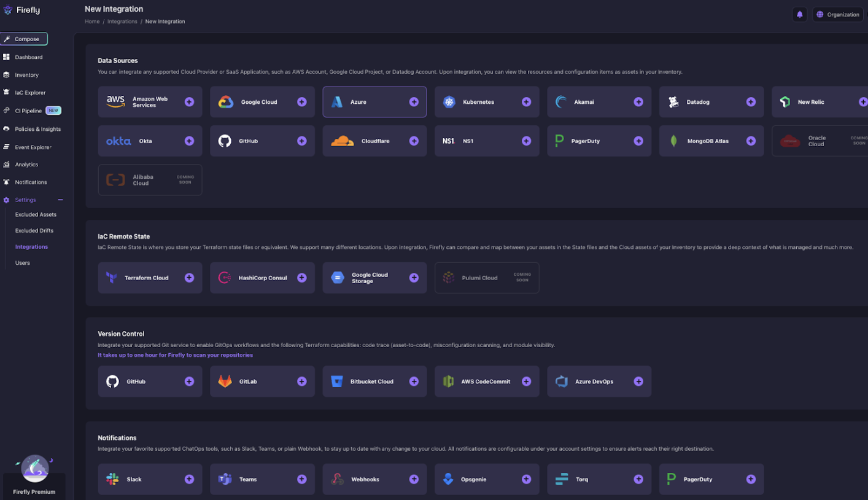
Task: Open the Organization dropdown
Action: coord(837,14)
